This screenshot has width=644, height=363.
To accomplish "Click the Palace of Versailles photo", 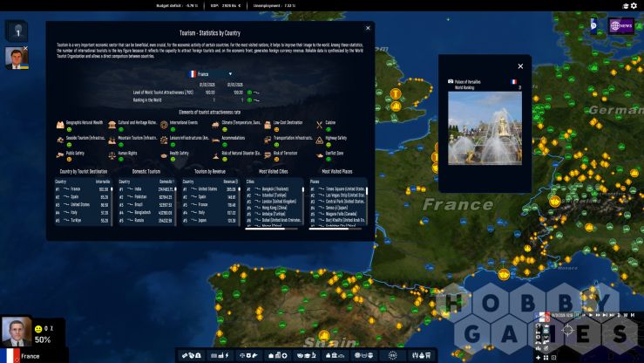I will (485, 128).
